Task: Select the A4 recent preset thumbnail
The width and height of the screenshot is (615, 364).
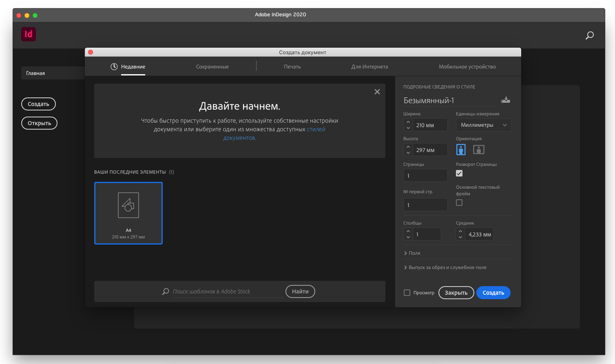Action: (x=128, y=213)
